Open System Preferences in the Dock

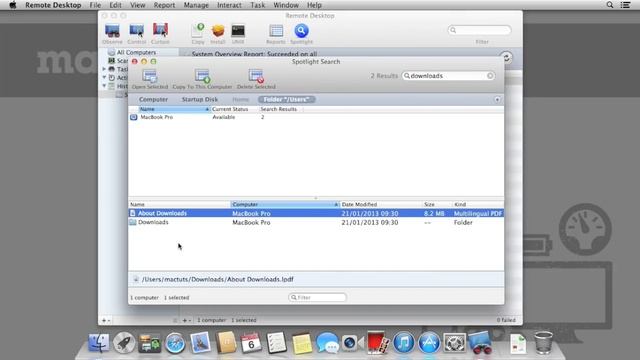coord(454,342)
